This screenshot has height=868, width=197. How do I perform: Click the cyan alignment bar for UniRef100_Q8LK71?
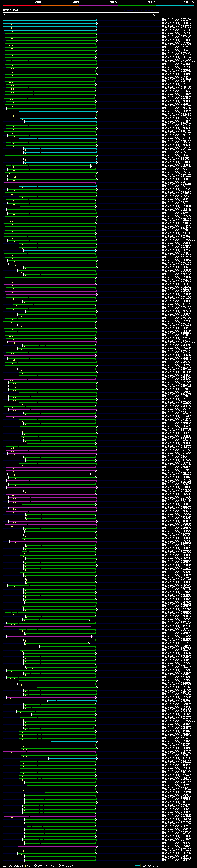(x=58, y=111)
